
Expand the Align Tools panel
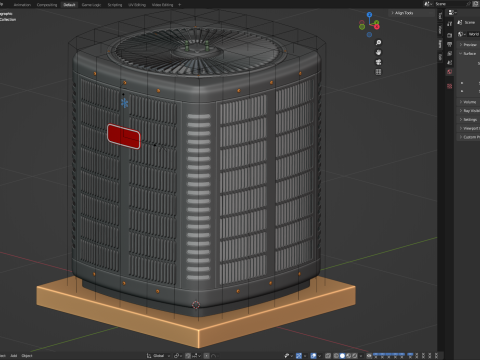click(413, 13)
